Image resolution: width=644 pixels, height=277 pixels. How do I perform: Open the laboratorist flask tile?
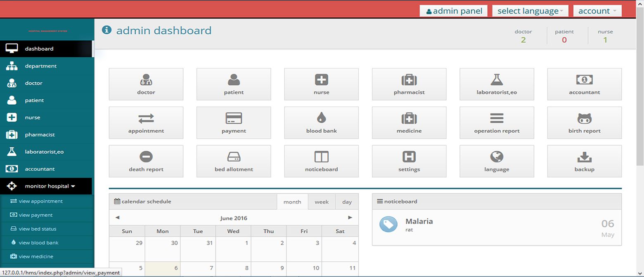[x=497, y=84]
